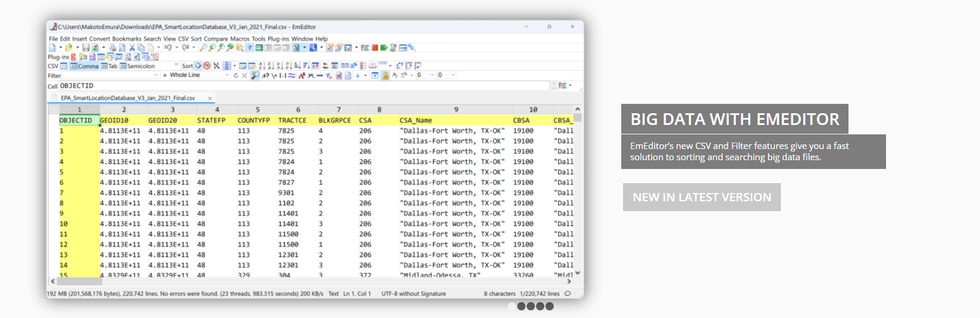Viewport: 980px width, 318px height.
Task: Toggle Semicolon separated mode
Action: click(137, 66)
